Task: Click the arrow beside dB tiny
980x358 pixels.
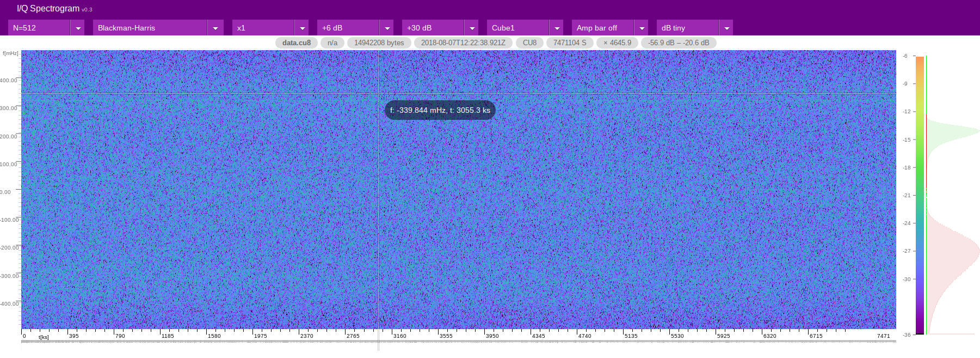Action: 726,28
